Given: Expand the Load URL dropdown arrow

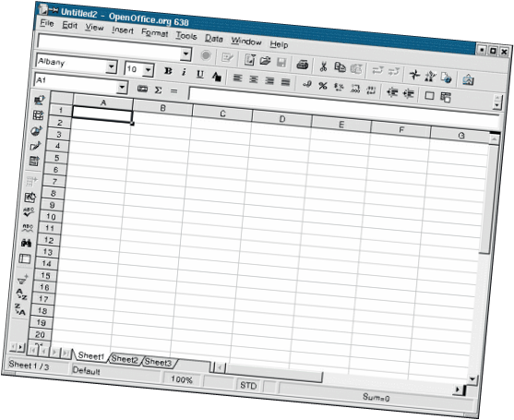Looking at the screenshot, I should point(185,54).
